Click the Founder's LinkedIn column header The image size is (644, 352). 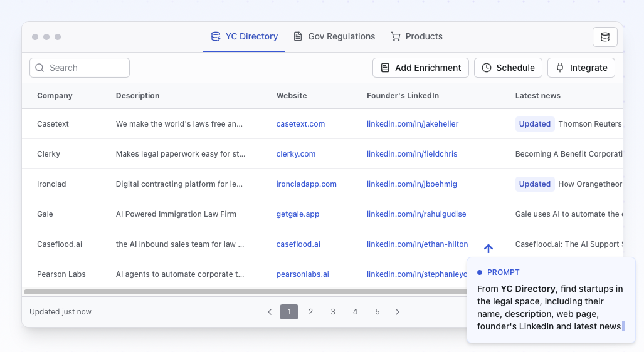pyautogui.click(x=403, y=96)
